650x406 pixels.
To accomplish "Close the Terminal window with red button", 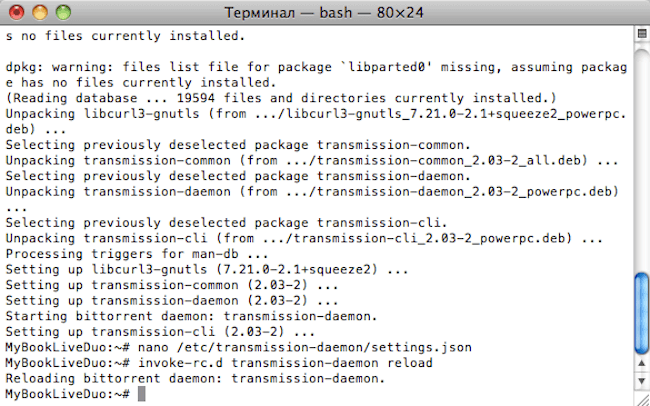I will click(x=17, y=12).
